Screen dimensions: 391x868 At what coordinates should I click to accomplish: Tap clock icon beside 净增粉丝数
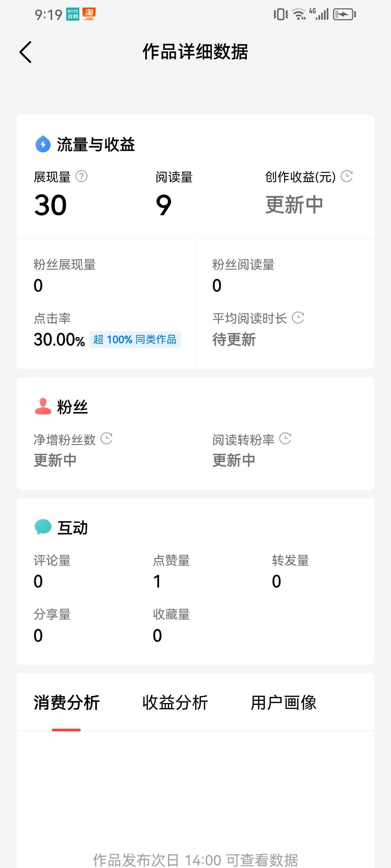click(x=106, y=439)
